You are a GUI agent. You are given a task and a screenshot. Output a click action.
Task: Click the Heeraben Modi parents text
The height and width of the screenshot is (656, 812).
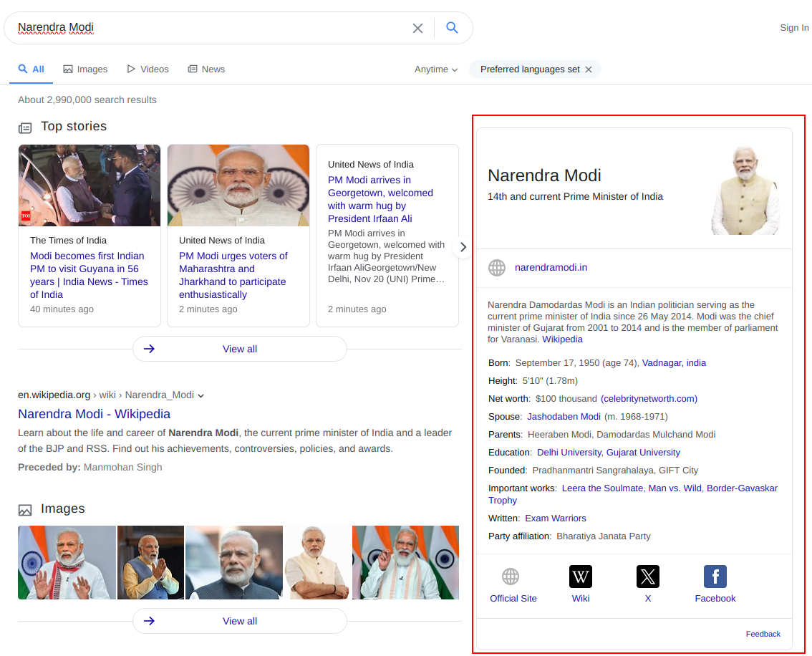[559, 435]
